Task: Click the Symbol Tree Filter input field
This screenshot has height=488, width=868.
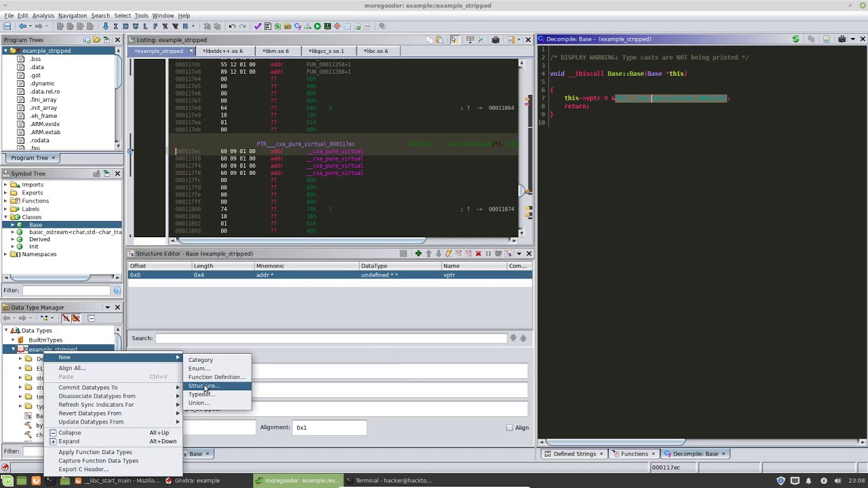Action: 66,291
